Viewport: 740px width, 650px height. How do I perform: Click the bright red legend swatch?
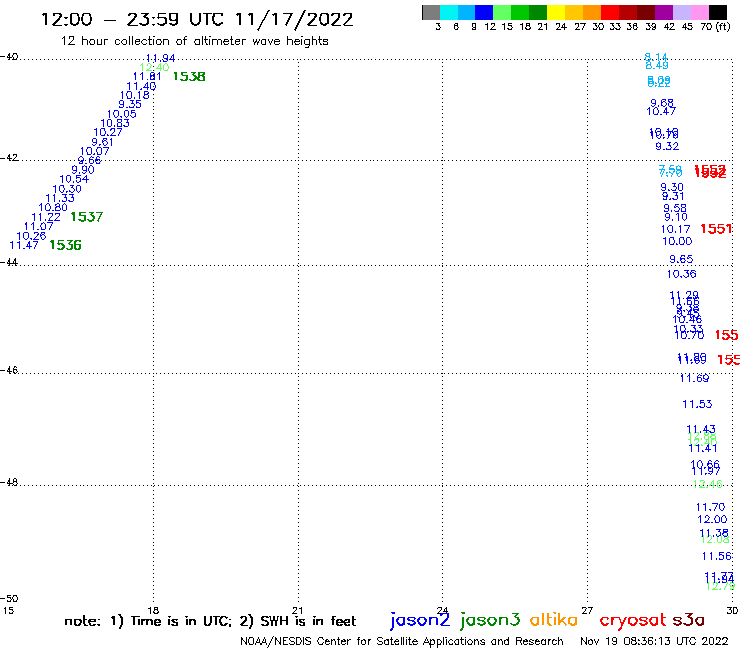coord(609,12)
